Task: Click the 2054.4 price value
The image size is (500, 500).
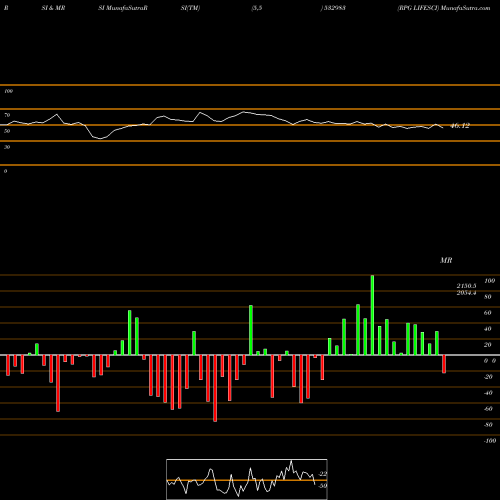Action: coord(466,293)
